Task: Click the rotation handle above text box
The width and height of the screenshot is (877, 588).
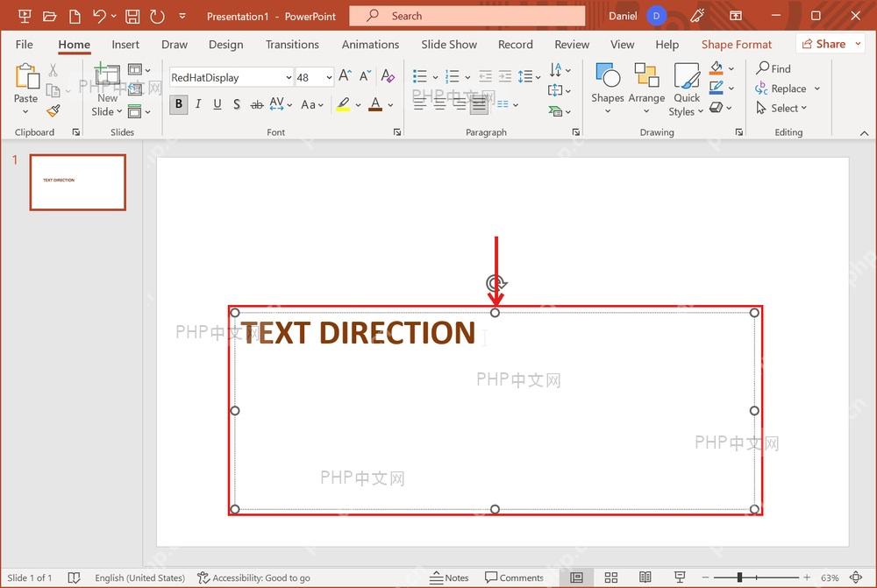Action: (x=496, y=283)
